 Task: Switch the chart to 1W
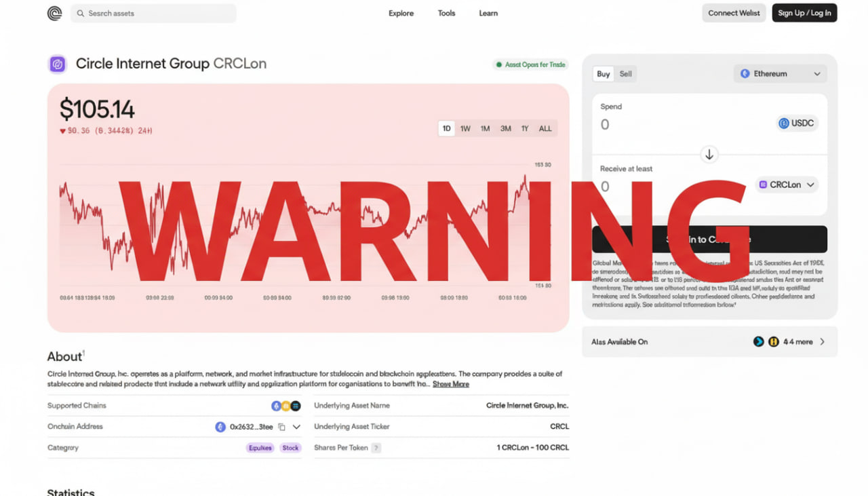(x=465, y=129)
